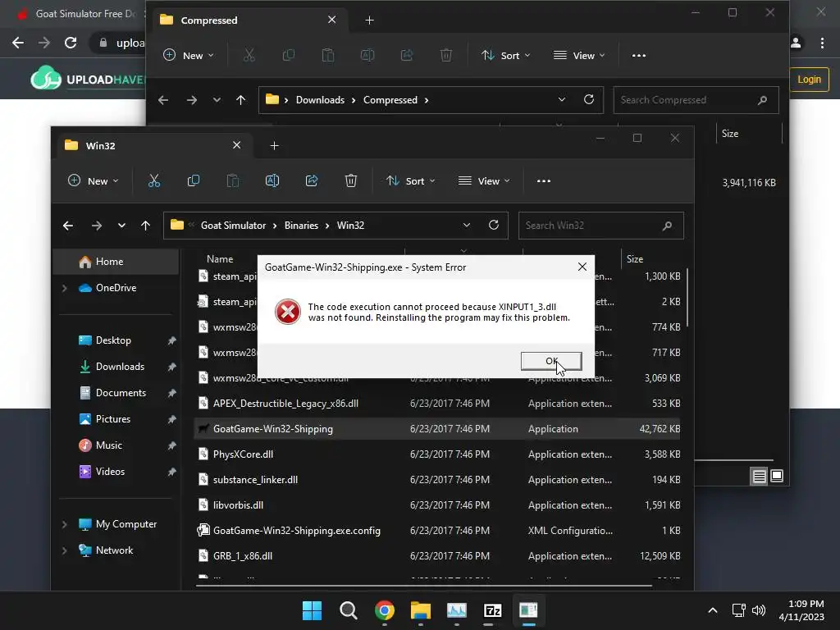Click Paste icon in Win32 toolbar

tap(232, 181)
